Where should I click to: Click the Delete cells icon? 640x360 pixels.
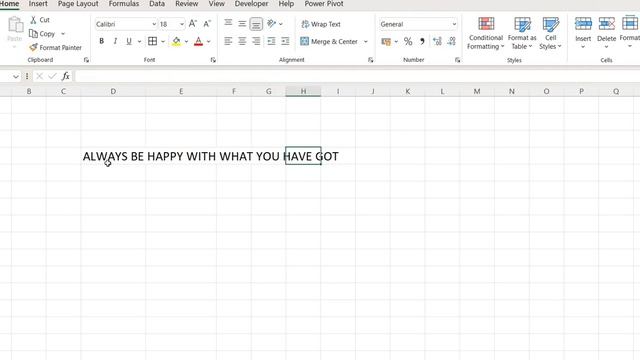(x=606, y=24)
